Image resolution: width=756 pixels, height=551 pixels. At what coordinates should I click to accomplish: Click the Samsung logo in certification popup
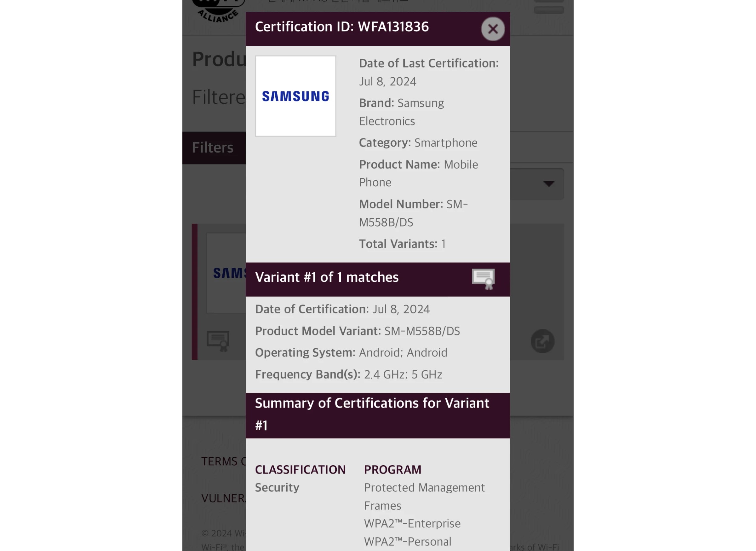pyautogui.click(x=295, y=95)
